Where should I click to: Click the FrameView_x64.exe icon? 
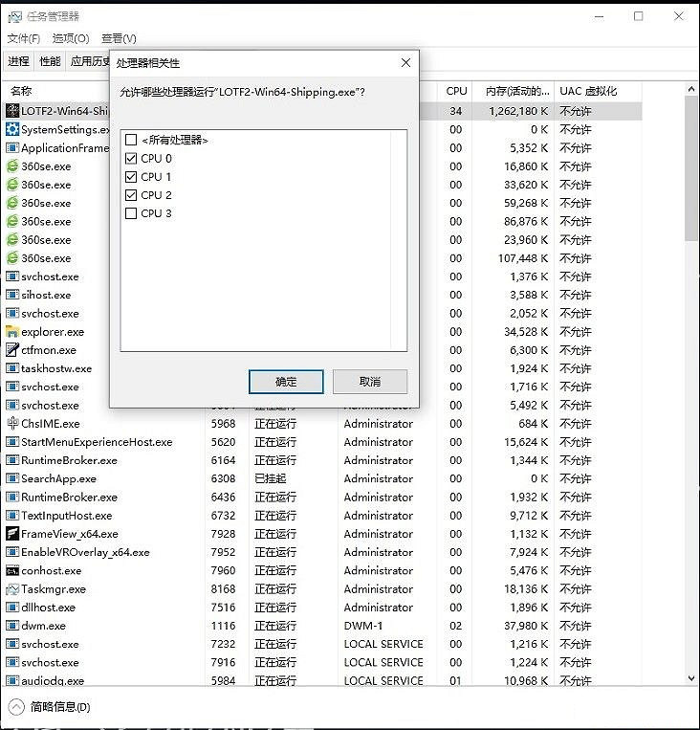(12, 534)
